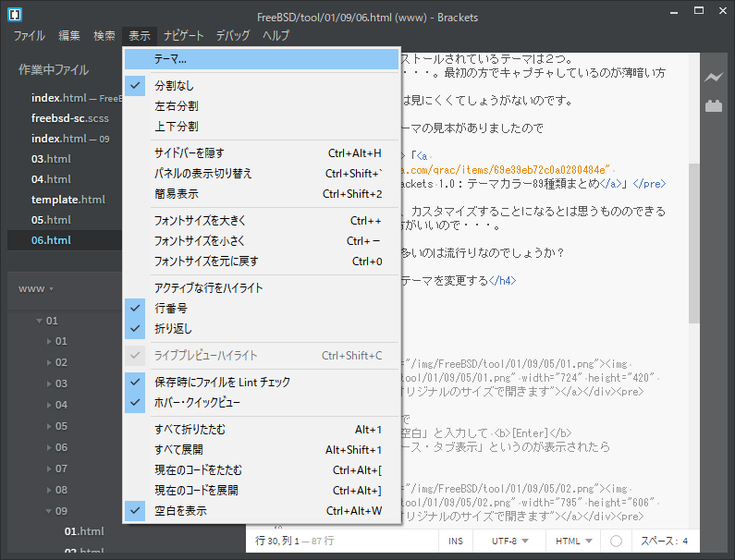Select 上下分割 split view
The image size is (735, 560).
click(262, 127)
